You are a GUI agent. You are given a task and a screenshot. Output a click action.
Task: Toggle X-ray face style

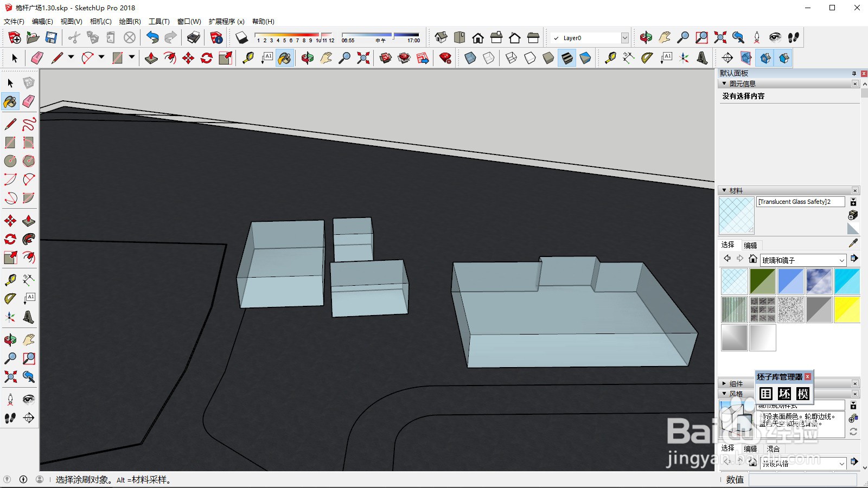pyautogui.click(x=470, y=58)
